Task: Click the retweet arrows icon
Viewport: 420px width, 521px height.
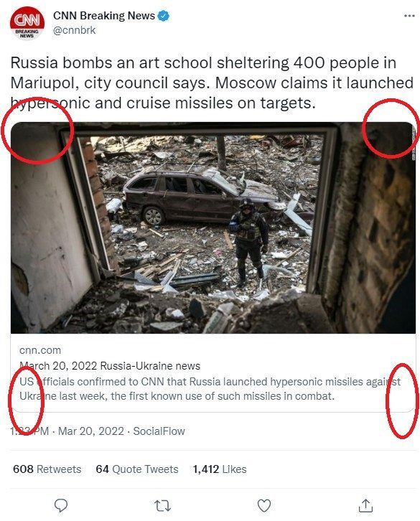Action: tap(162, 506)
